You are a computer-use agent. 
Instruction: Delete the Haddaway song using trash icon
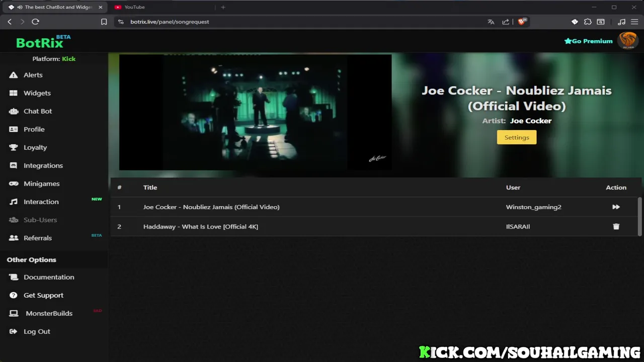pyautogui.click(x=616, y=226)
